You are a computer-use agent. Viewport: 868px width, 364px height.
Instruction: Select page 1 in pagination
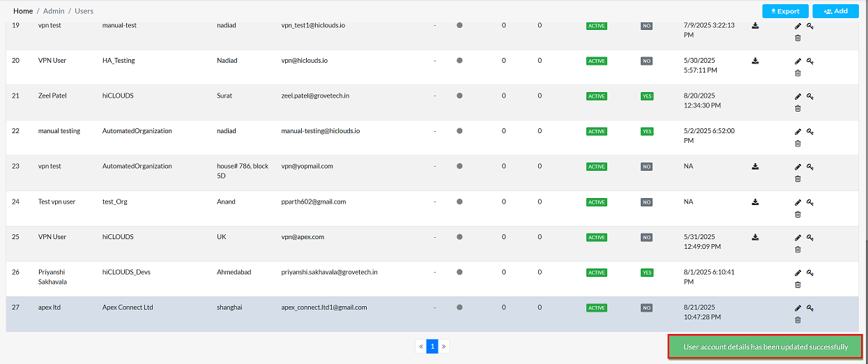(432, 346)
